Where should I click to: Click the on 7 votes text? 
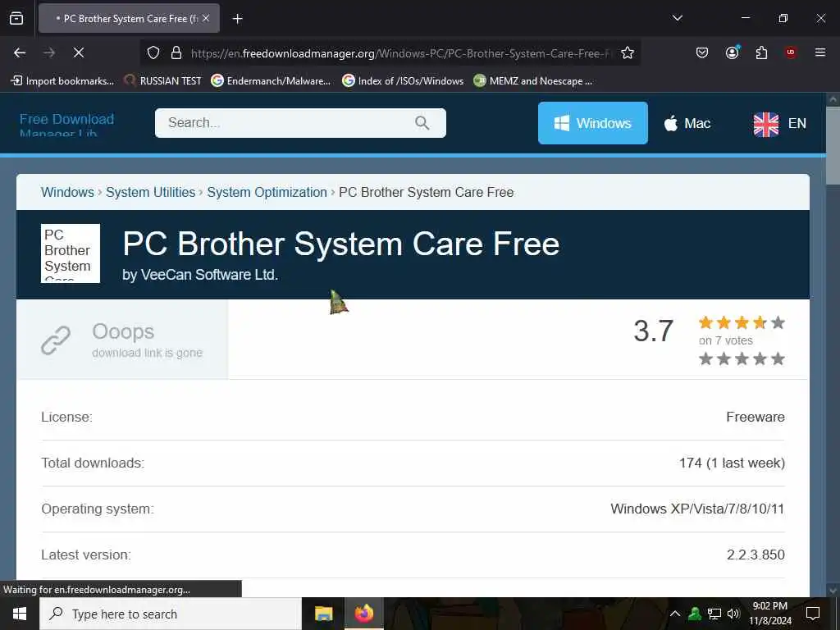[726, 340]
